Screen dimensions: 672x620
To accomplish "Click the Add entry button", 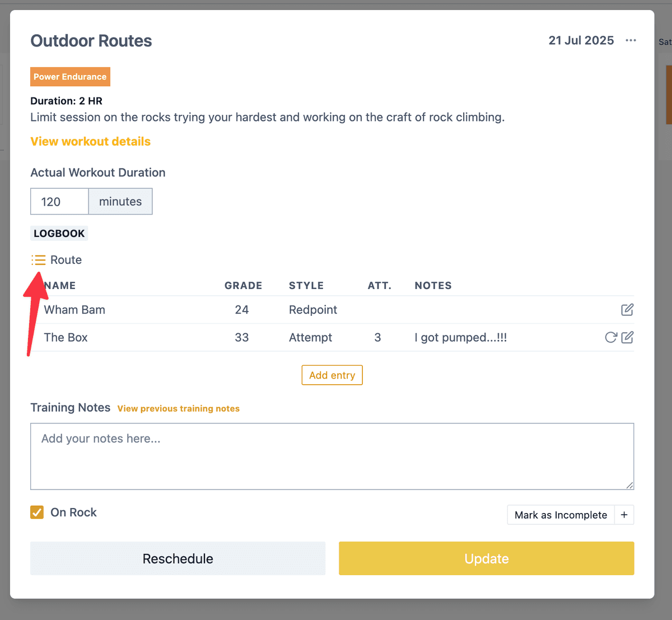I will pos(332,375).
